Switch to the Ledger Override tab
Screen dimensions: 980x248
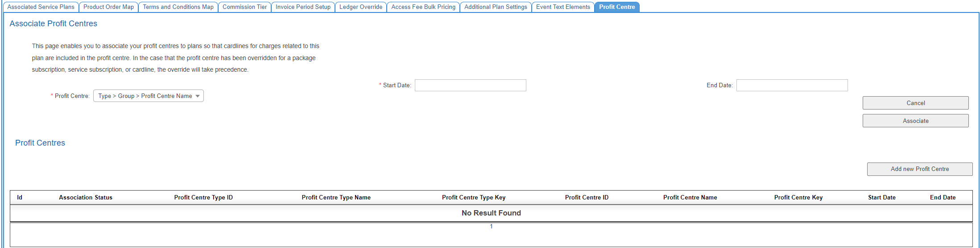tap(360, 7)
